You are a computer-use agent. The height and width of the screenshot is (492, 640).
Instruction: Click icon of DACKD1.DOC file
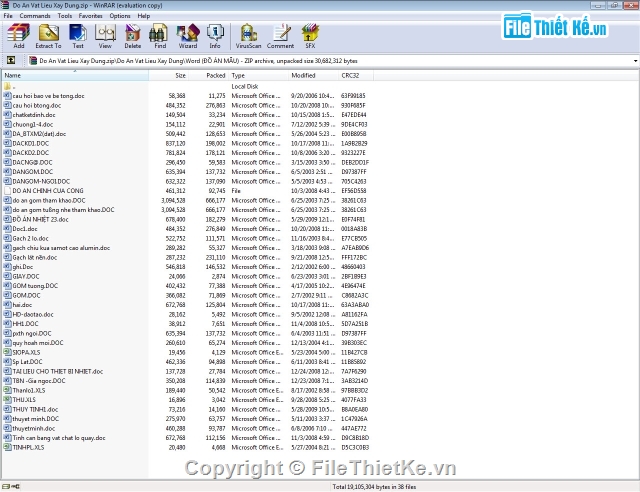(7, 143)
